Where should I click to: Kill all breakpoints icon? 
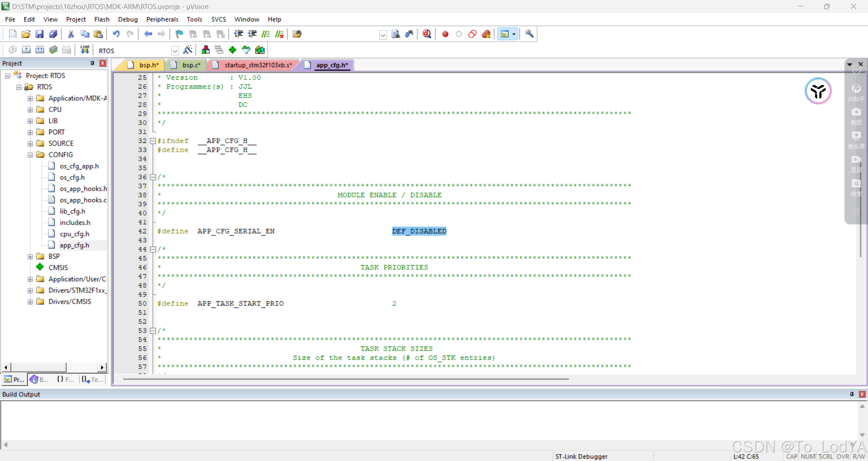[x=486, y=34]
